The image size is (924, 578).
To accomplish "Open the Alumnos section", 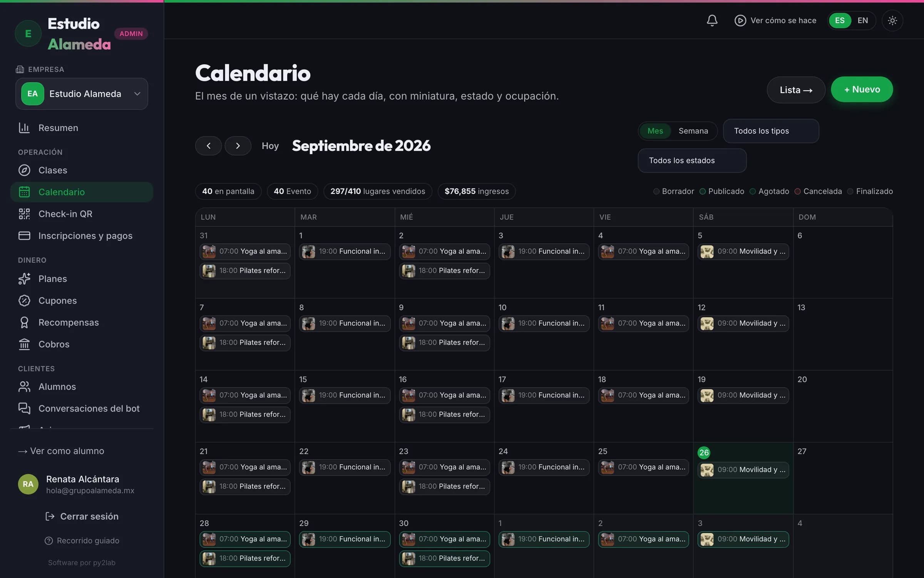I will 82,386.
